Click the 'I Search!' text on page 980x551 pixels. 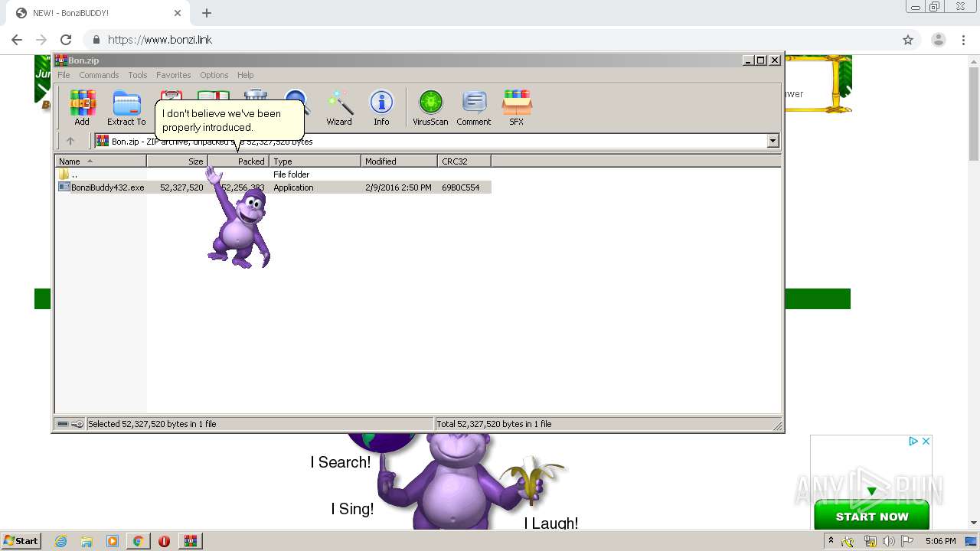tap(340, 462)
